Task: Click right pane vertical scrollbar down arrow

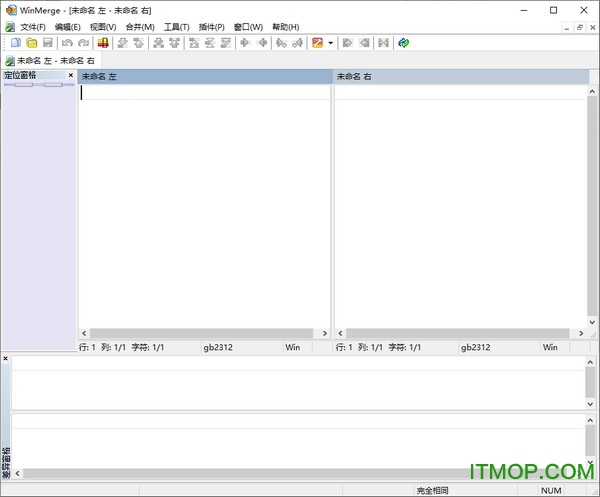Action: pos(592,323)
